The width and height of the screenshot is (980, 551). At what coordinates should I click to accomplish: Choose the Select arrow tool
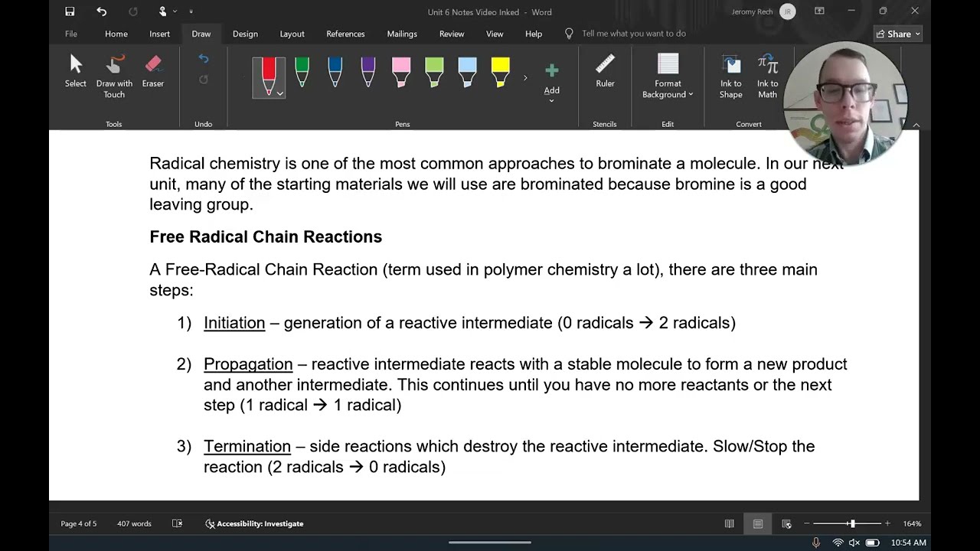[76, 72]
